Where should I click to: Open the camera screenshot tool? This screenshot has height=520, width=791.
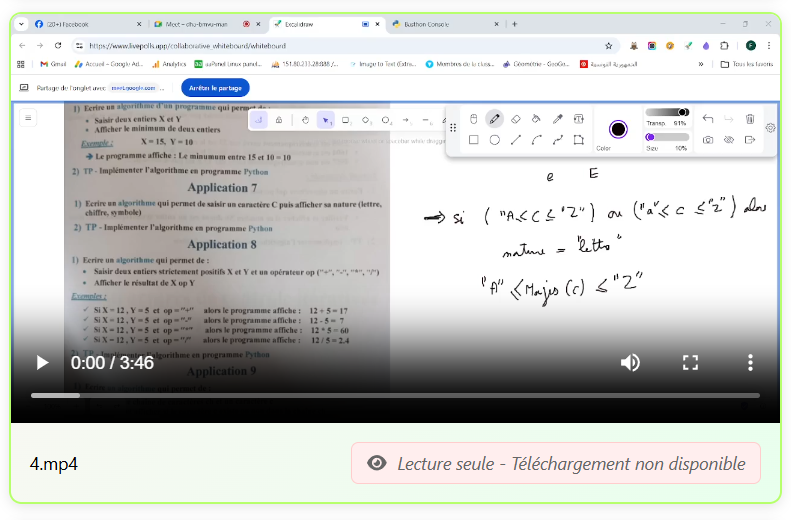coord(708,140)
